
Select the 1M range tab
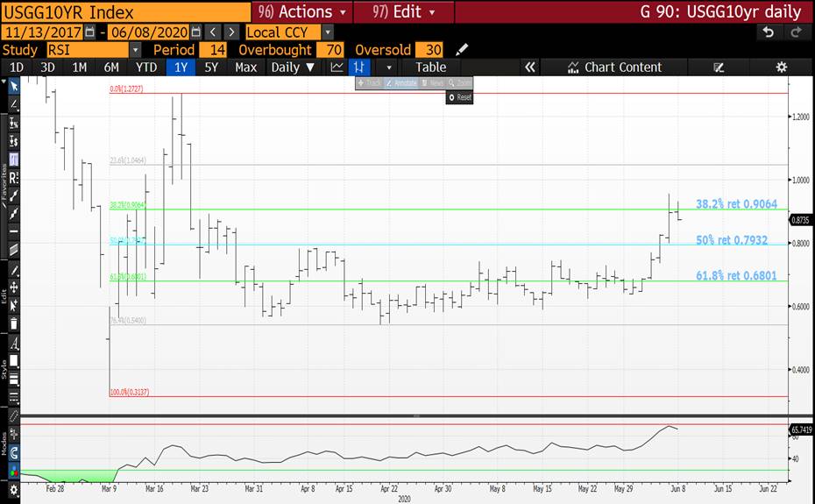79,67
